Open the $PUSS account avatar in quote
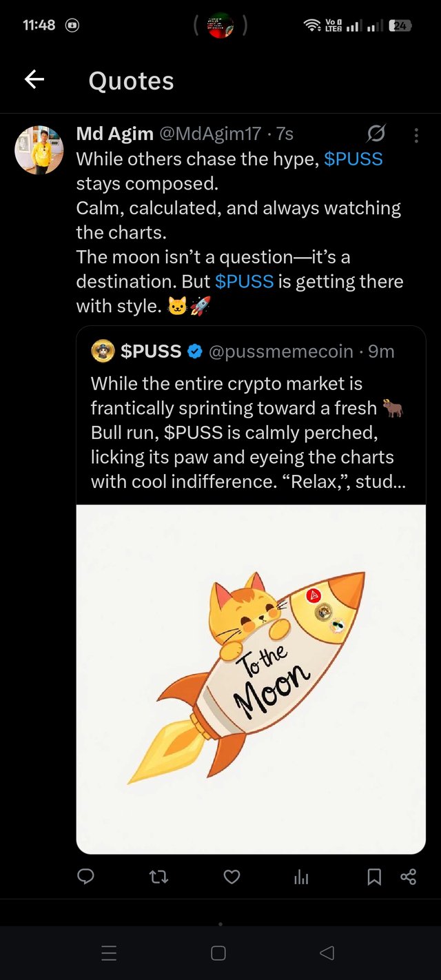 coord(103,351)
